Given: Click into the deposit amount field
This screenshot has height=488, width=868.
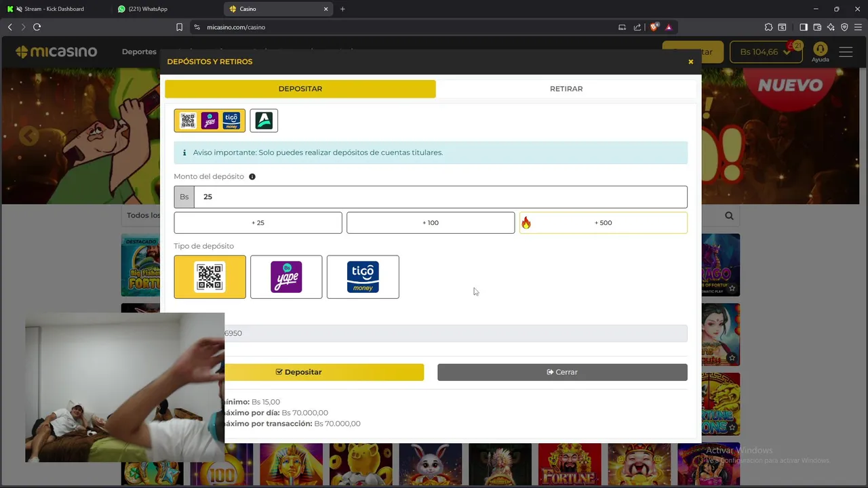Looking at the screenshot, I should pyautogui.click(x=441, y=197).
